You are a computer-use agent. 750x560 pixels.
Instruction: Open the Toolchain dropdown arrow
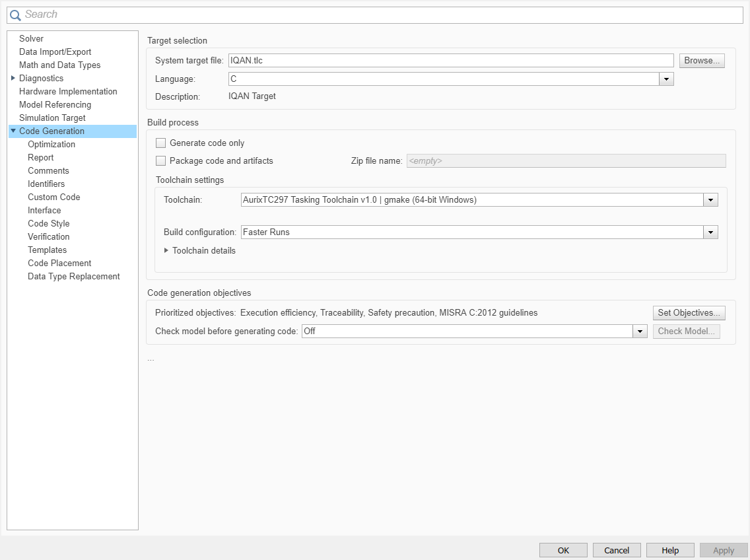[710, 199]
